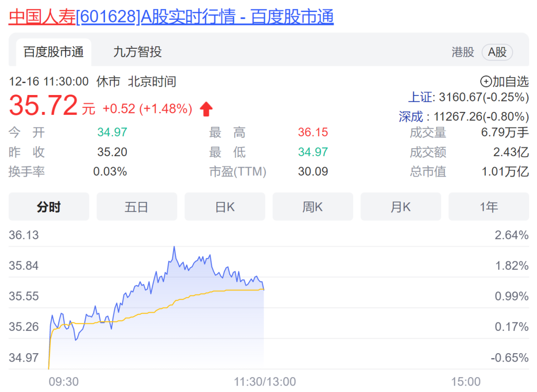
Task: Select the A股 market toggle
Action: tap(497, 52)
